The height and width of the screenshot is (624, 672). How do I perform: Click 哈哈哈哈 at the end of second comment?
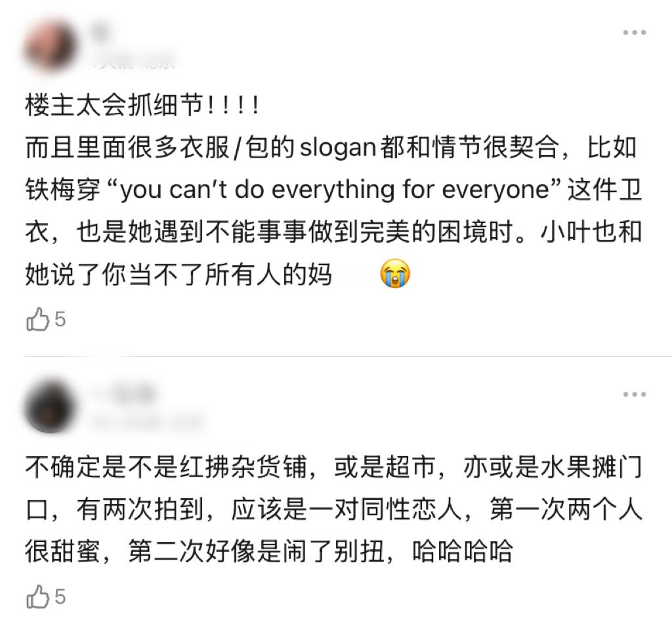point(463,551)
